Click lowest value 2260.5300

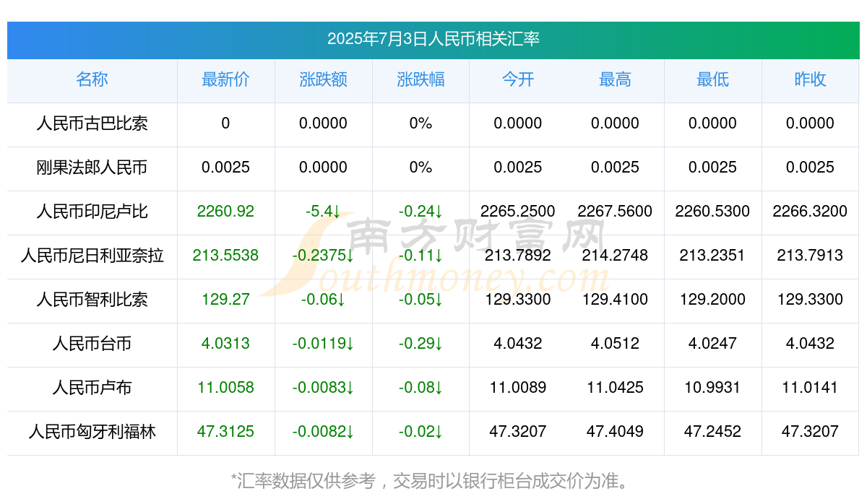[x=712, y=212]
